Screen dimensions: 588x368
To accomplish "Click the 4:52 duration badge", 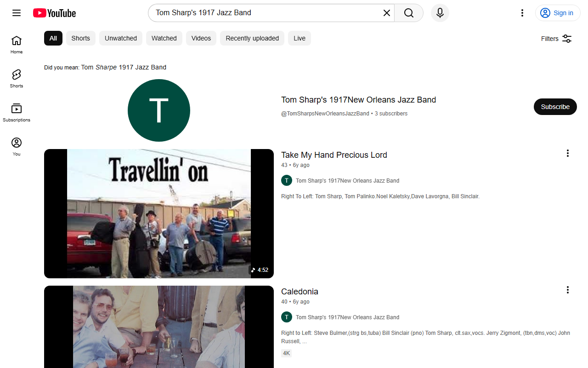I will pyautogui.click(x=260, y=270).
